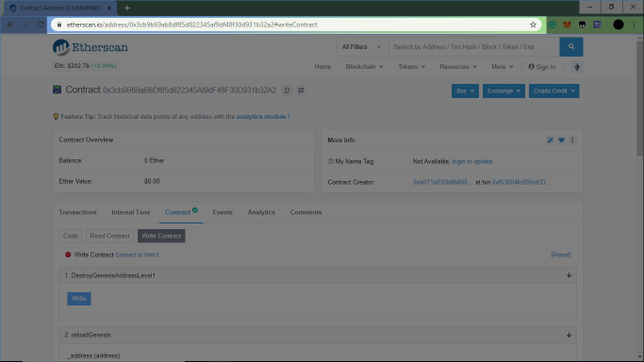Expand the More menu
644x362 pixels.
click(x=503, y=67)
